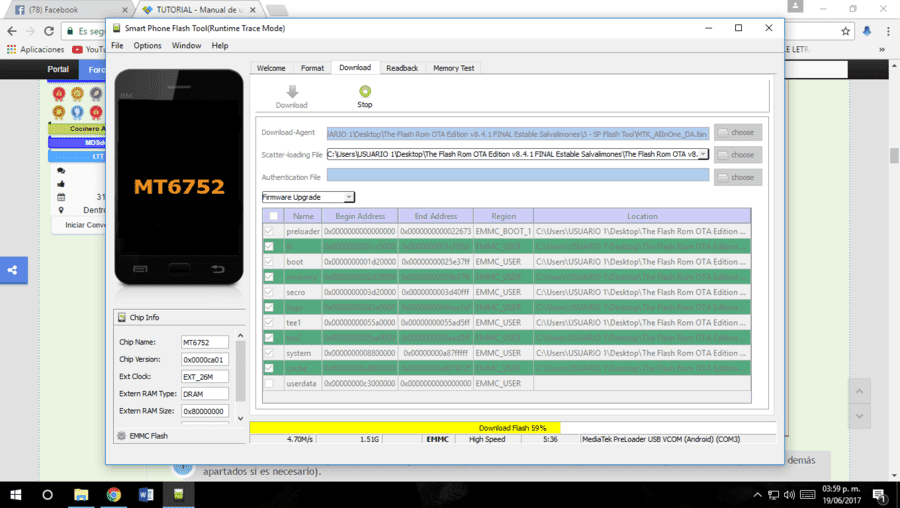Click webpage scroll-down arrow button

(859, 416)
